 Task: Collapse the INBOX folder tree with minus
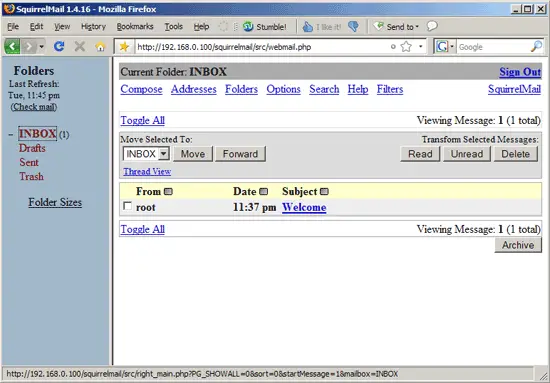click(x=11, y=134)
